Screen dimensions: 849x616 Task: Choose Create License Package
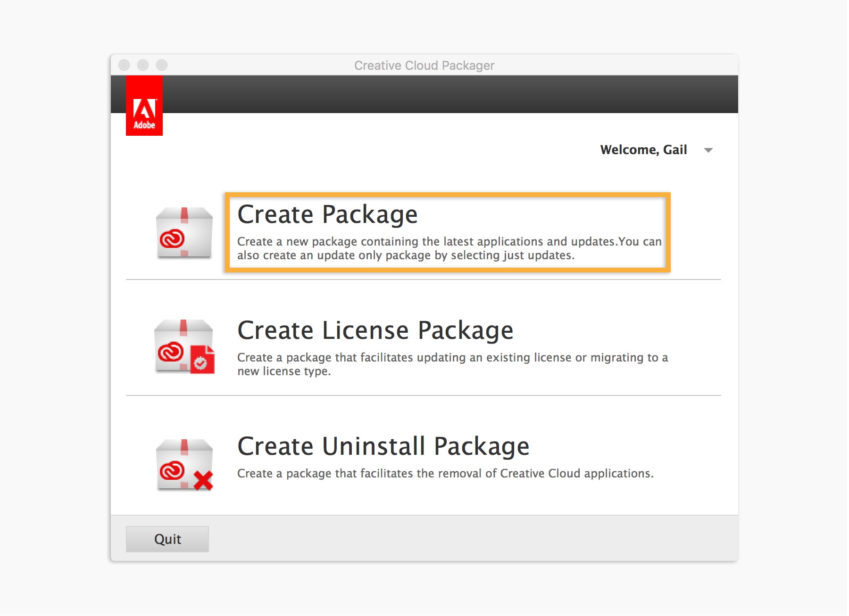coord(376,330)
